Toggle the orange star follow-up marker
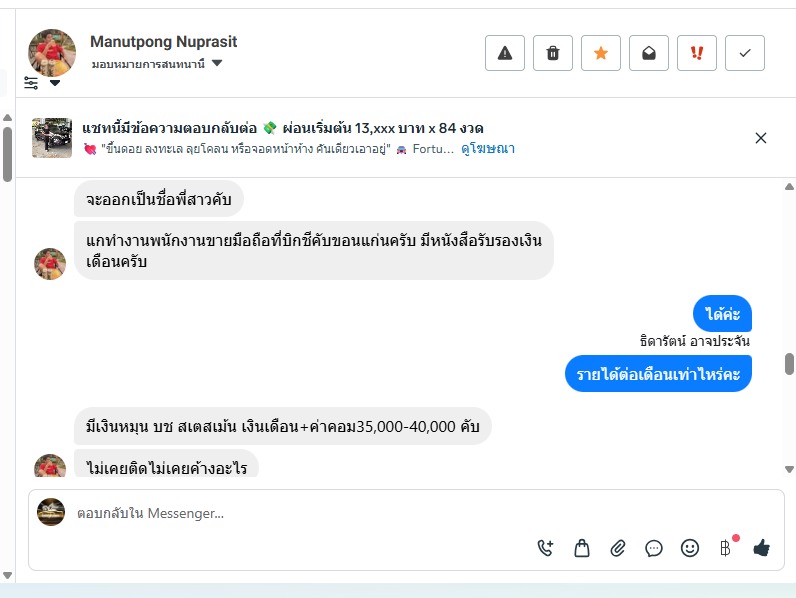Image resolution: width=796 pixels, height=598 pixels. [601, 53]
